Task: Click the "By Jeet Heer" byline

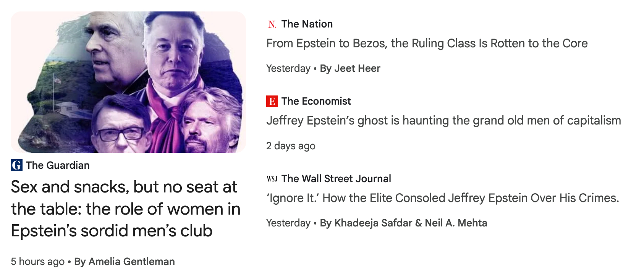Action: pyautogui.click(x=350, y=68)
